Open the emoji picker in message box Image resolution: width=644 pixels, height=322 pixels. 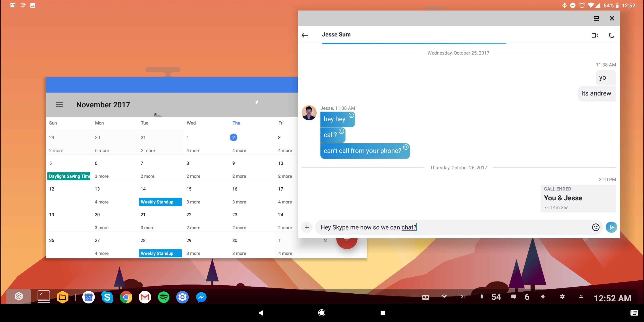click(595, 227)
